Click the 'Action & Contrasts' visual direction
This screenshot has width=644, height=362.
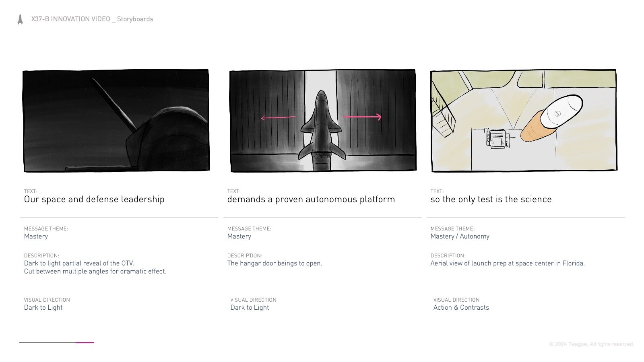pyautogui.click(x=461, y=308)
